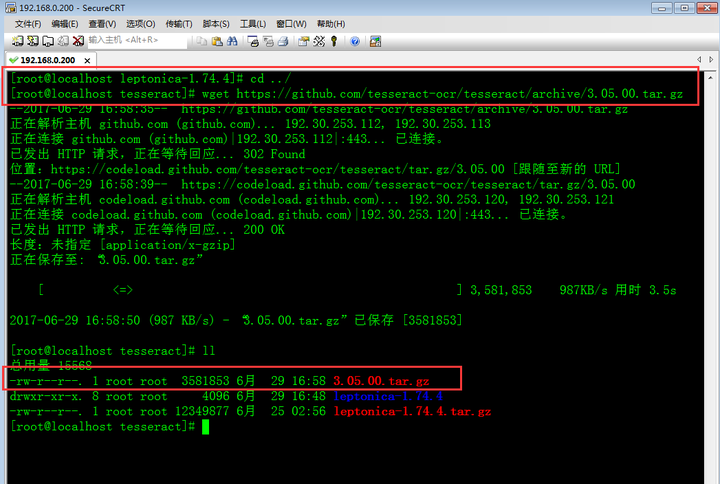Viewport: 720px width, 484px height.
Task: Click the red leptonica-1.74.4.tar.gz file name
Action: pos(412,411)
